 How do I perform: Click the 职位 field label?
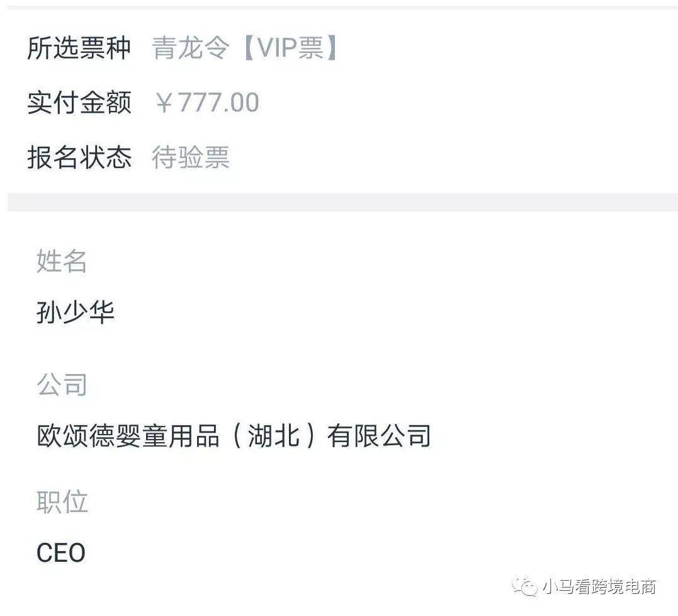pos(62,502)
